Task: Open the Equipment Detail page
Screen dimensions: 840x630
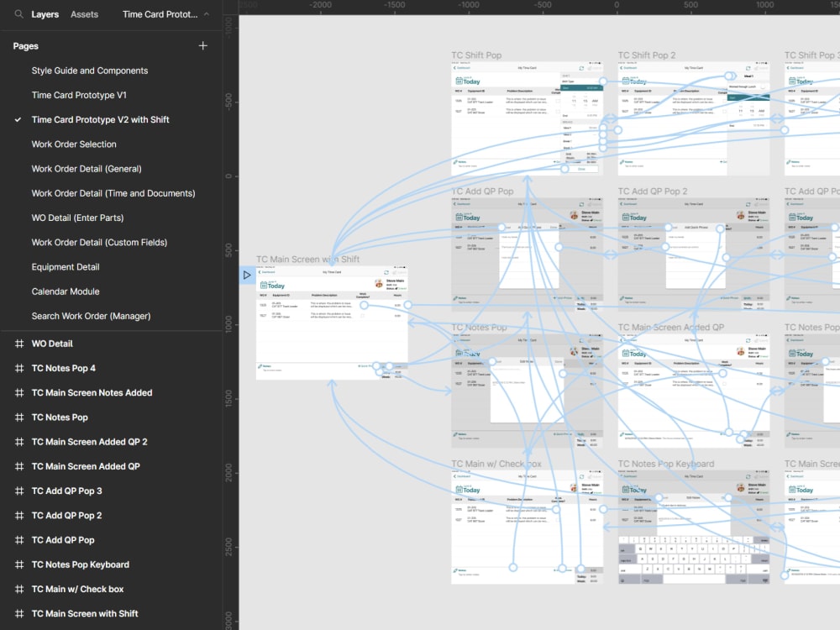Action: point(66,267)
